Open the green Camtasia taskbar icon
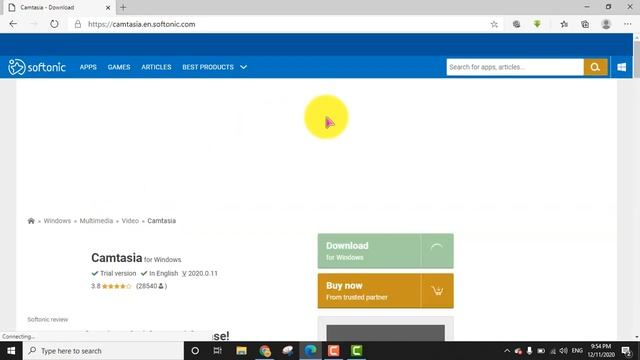This screenshot has width=640, height=360. [356, 351]
